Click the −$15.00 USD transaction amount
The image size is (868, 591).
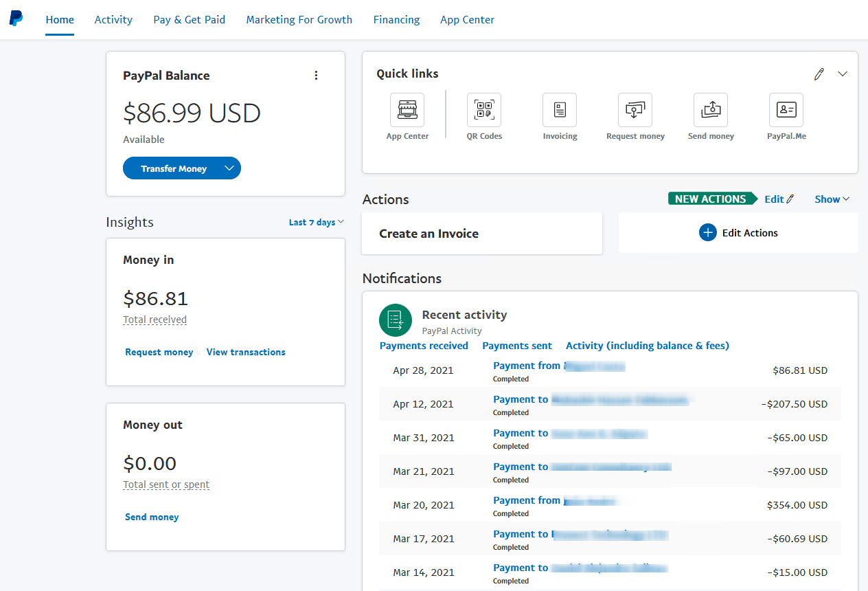pyautogui.click(x=797, y=572)
